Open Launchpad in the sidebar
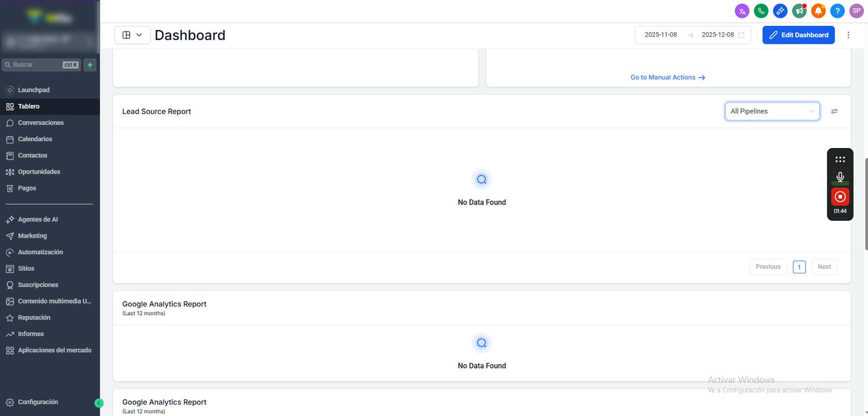The width and height of the screenshot is (868, 416). 50,90
